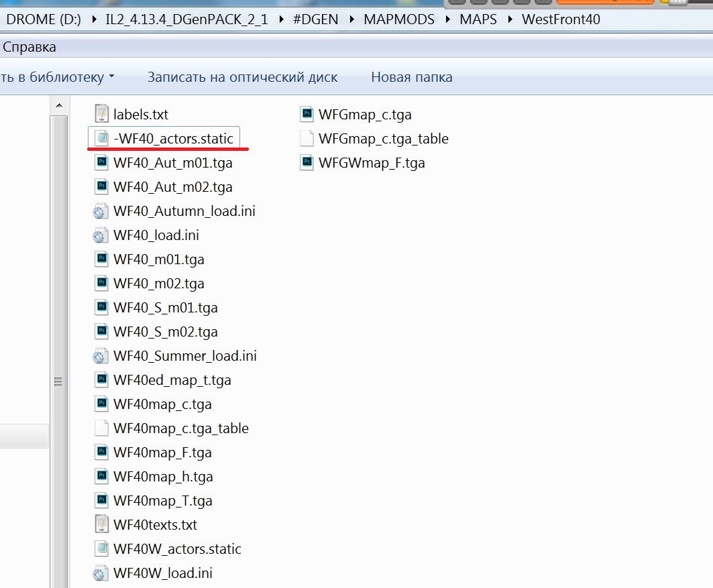Expand the dropdown arrow after DROME (D:)
713x588 pixels.
point(94,19)
